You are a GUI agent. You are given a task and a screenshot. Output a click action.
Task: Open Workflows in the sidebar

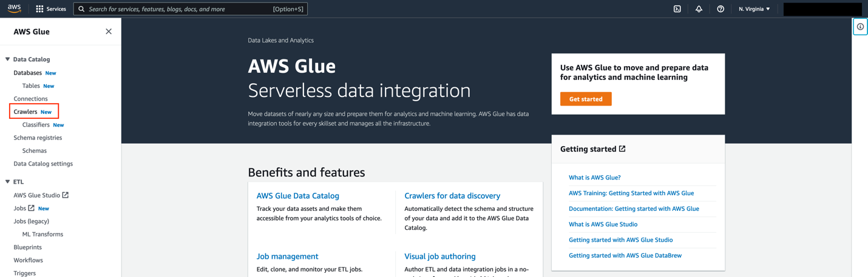(28, 261)
